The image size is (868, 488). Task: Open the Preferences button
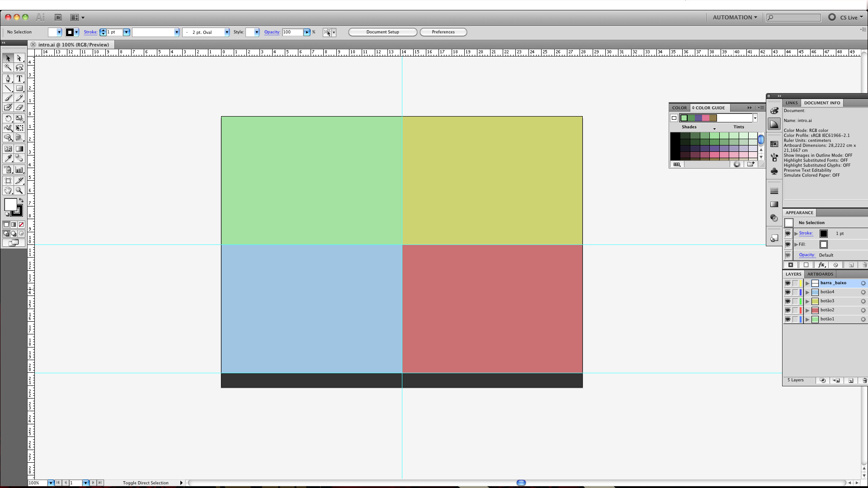pyautogui.click(x=443, y=32)
